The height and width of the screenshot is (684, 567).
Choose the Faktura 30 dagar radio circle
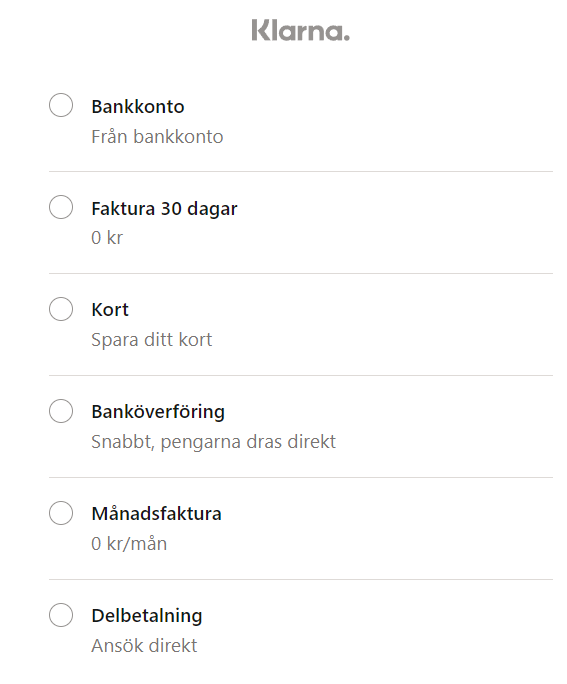tap(61, 207)
